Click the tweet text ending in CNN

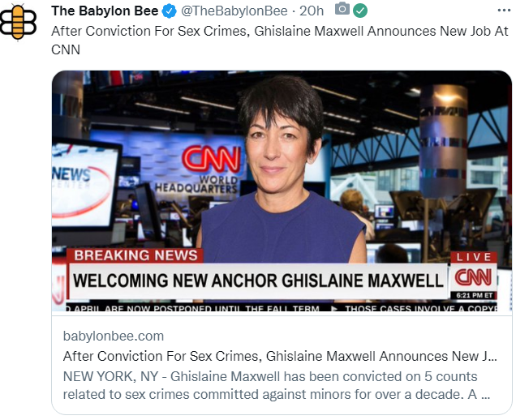[x=280, y=41]
